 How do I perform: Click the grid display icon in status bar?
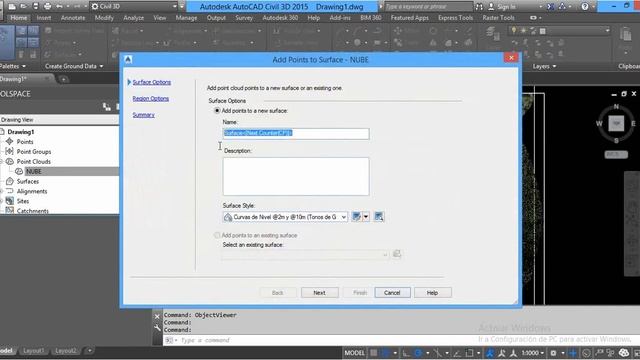pyautogui.click(x=373, y=353)
